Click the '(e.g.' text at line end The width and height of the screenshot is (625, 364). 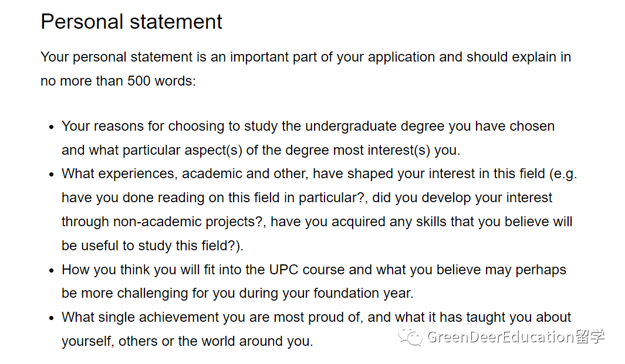(x=562, y=174)
